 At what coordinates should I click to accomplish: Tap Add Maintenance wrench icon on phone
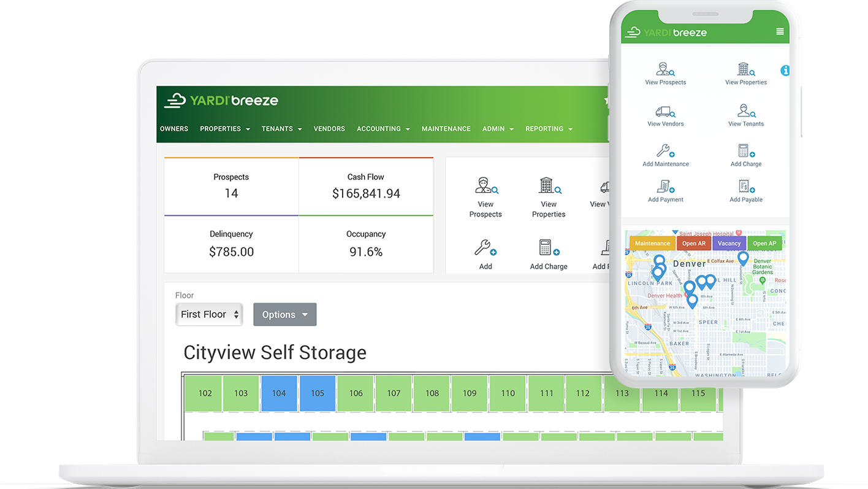coord(665,151)
